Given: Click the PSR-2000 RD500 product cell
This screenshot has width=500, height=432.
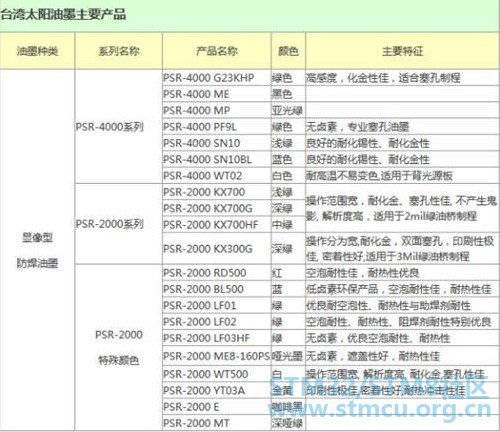Looking at the screenshot, I should (217, 273).
